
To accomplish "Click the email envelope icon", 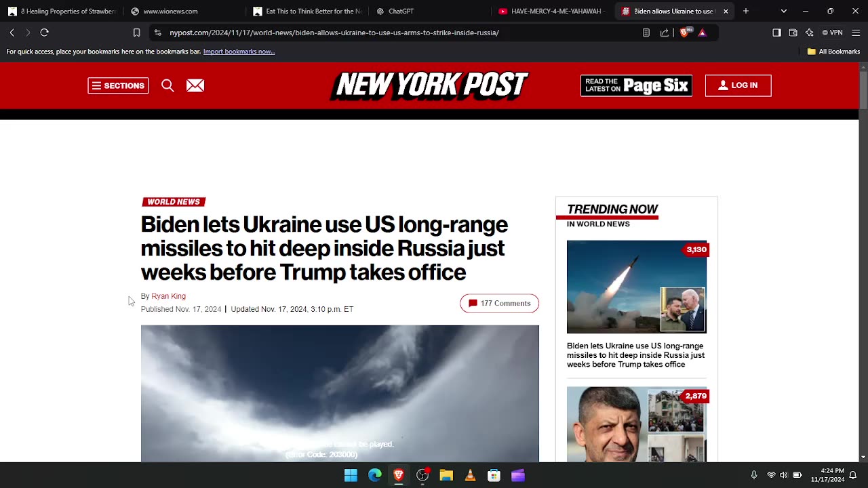I will 195,85.
